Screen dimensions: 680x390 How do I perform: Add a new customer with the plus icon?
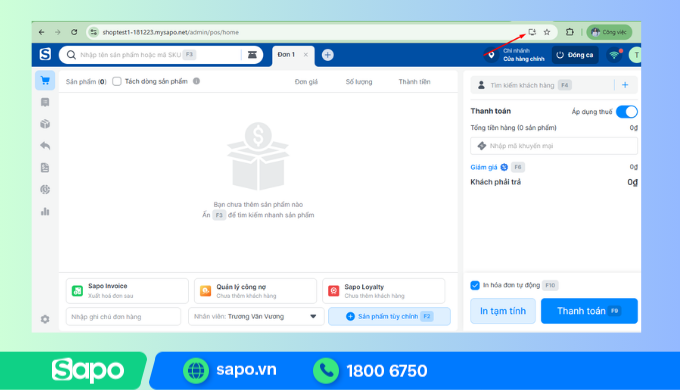(x=625, y=85)
